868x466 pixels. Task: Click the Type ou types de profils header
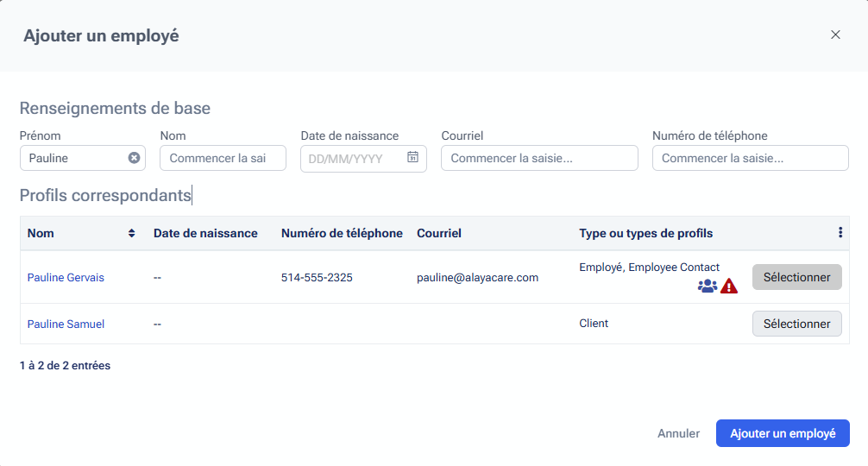[645, 233]
